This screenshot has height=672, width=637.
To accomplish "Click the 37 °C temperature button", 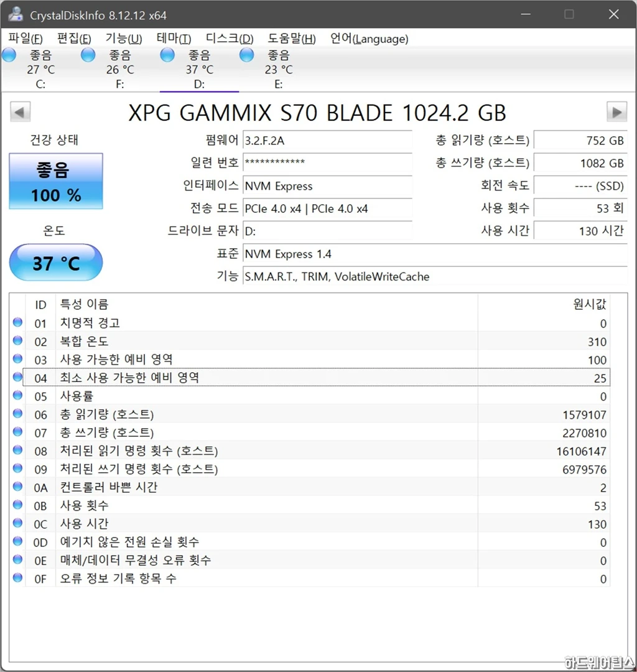I will pyautogui.click(x=56, y=263).
